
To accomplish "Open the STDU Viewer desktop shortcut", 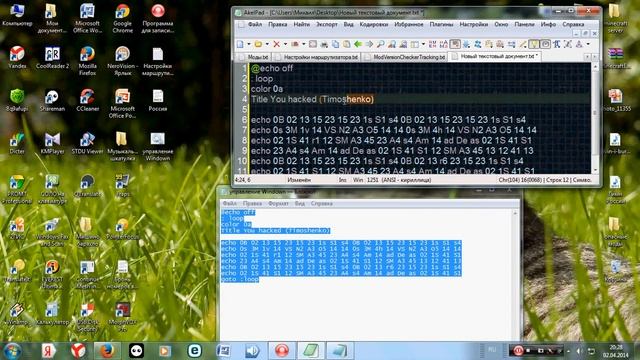I will coord(87,143).
